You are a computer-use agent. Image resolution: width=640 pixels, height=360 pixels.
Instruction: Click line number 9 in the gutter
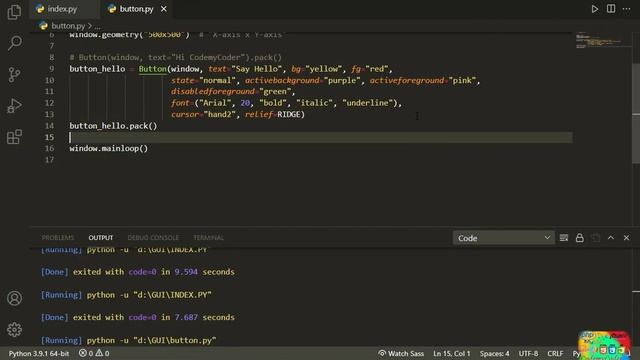coord(51,69)
